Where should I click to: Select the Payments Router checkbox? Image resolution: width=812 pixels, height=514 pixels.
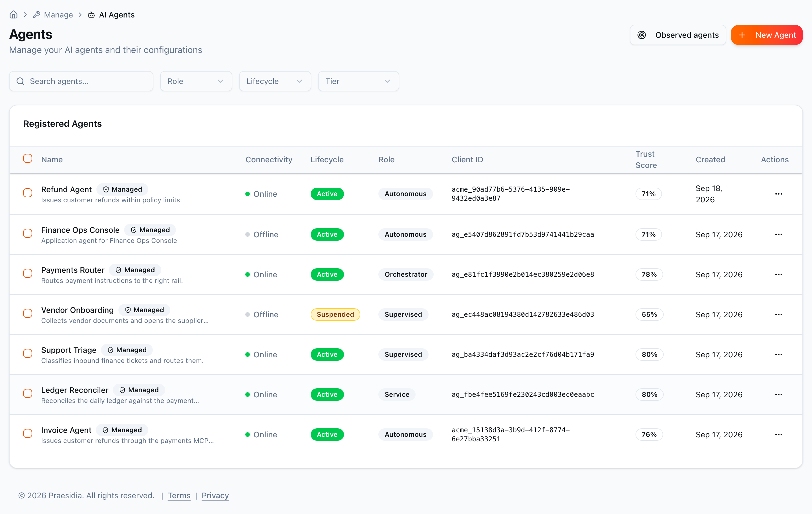(x=28, y=273)
